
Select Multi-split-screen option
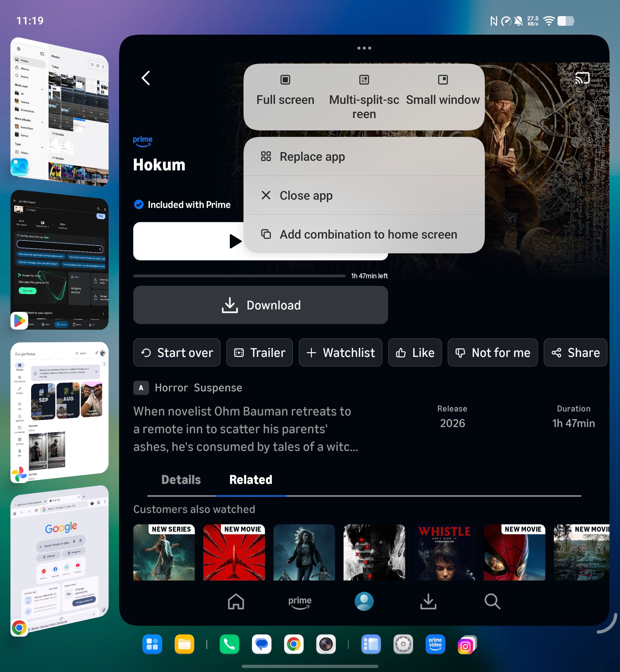coord(364,97)
